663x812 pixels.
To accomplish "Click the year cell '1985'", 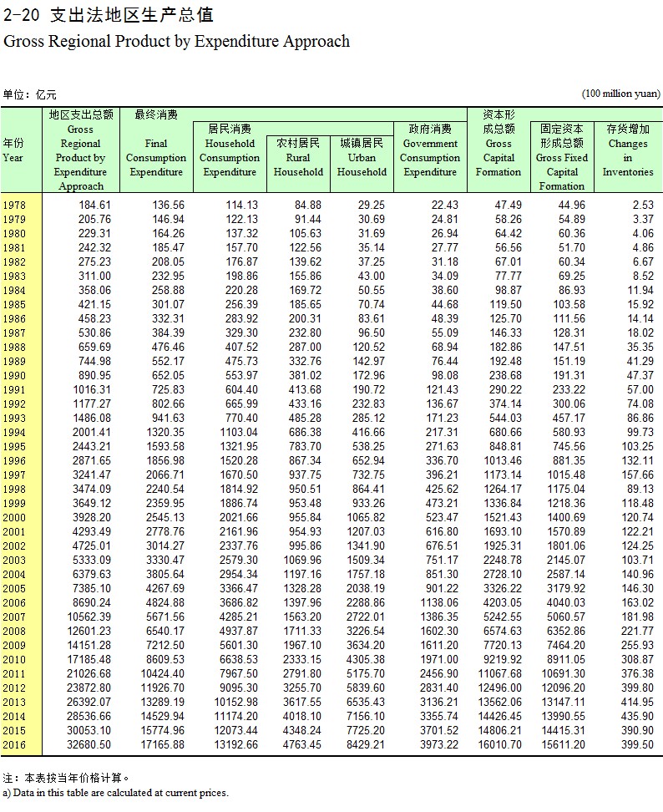I will [x=14, y=305].
